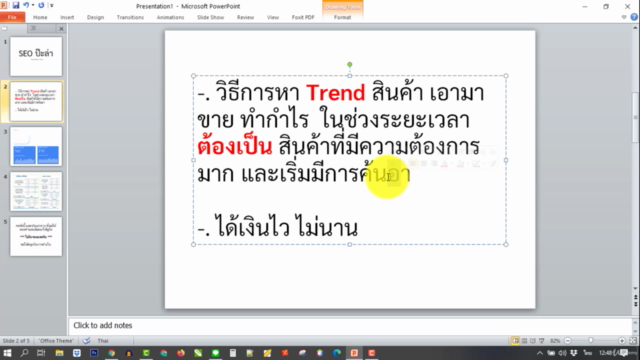The height and width of the screenshot is (360, 640).
Task: Switch to Reading View
Action: (533, 340)
